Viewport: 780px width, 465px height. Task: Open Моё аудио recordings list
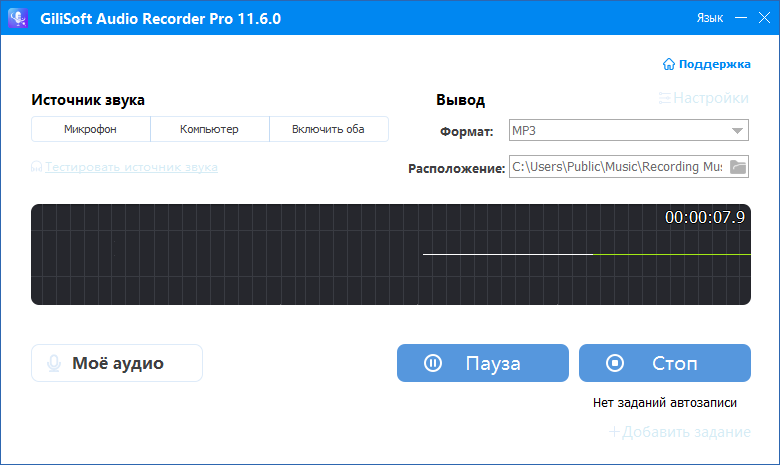pos(117,363)
